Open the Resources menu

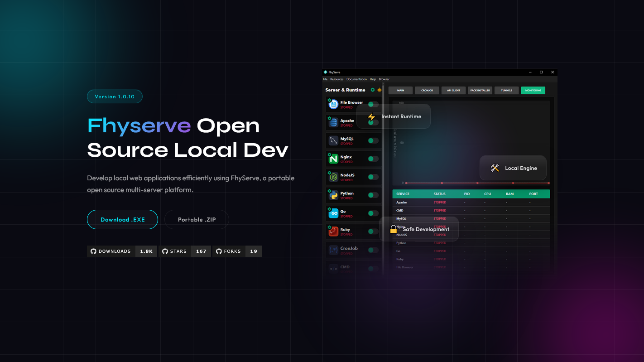(336, 79)
